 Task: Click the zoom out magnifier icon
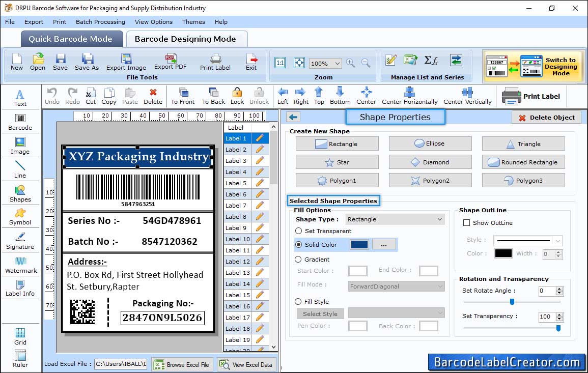[x=366, y=63]
